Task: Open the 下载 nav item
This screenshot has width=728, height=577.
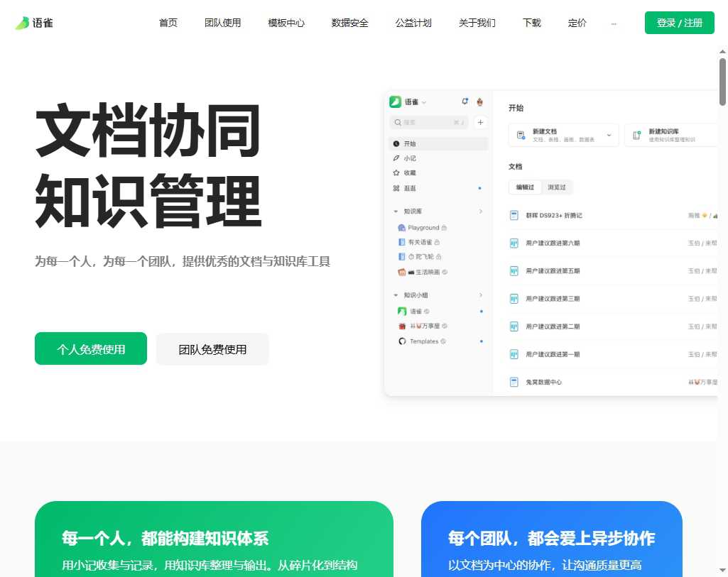Action: pos(532,23)
